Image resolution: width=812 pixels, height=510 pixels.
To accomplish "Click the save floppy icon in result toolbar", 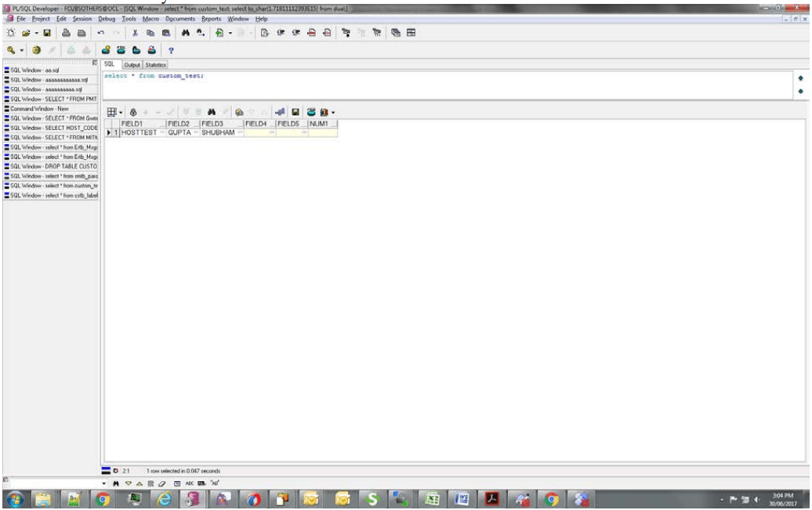I will pyautogui.click(x=295, y=112).
